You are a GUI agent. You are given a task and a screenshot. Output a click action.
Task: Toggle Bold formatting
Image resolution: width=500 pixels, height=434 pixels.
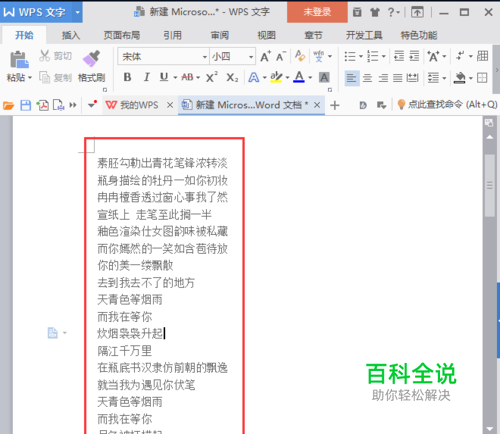(x=127, y=77)
